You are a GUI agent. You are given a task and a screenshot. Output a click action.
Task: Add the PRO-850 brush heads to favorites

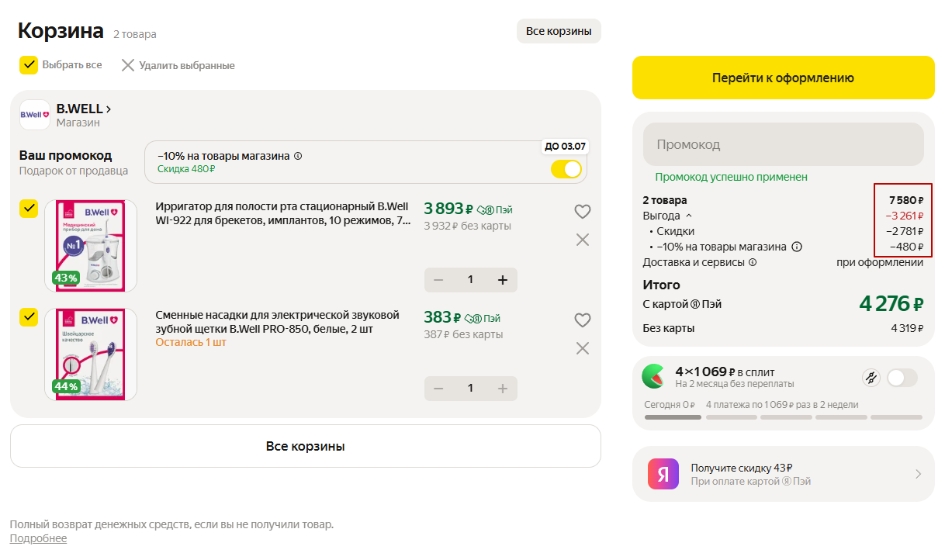(583, 320)
